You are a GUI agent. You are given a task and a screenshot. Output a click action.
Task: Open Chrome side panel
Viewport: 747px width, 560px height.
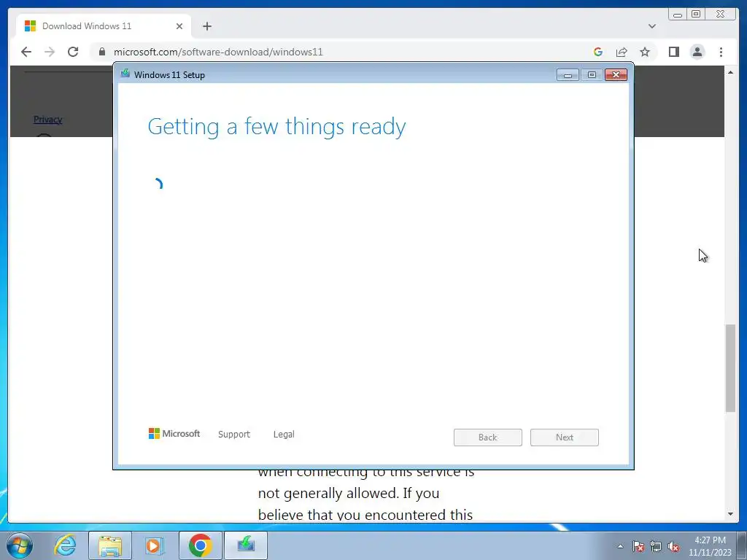click(673, 52)
